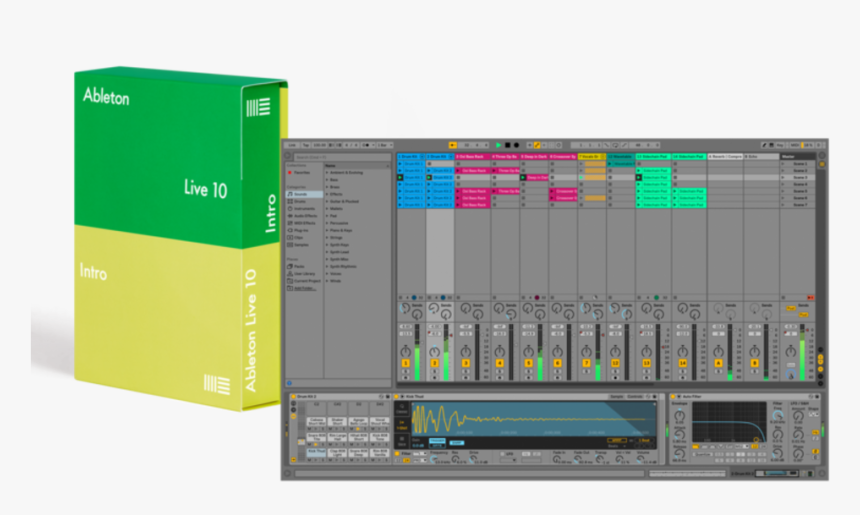Viewport: 860px width, 515px height.
Task: Select 1-Shot mode in Simpler
Action: coord(401,425)
